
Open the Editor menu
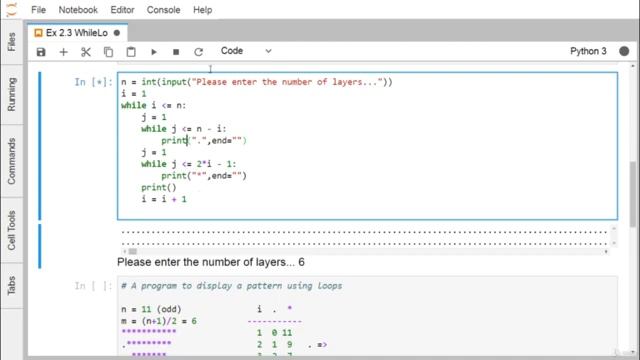click(122, 10)
